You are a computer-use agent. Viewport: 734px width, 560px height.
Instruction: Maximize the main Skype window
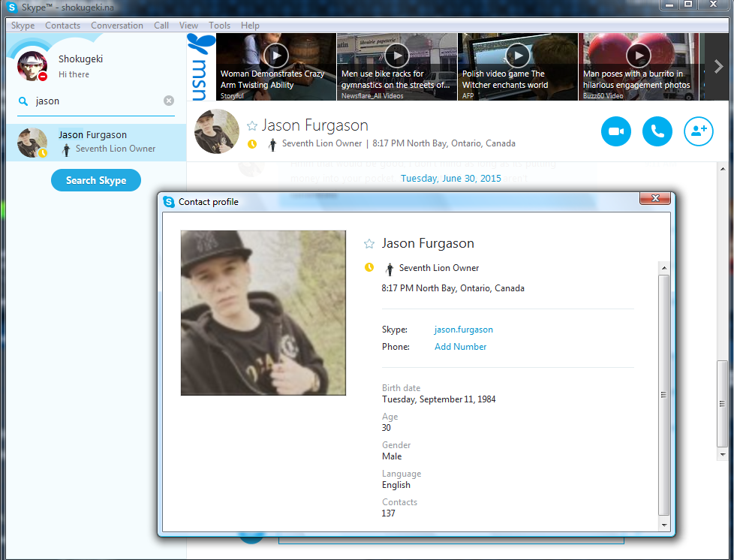(688, 5)
